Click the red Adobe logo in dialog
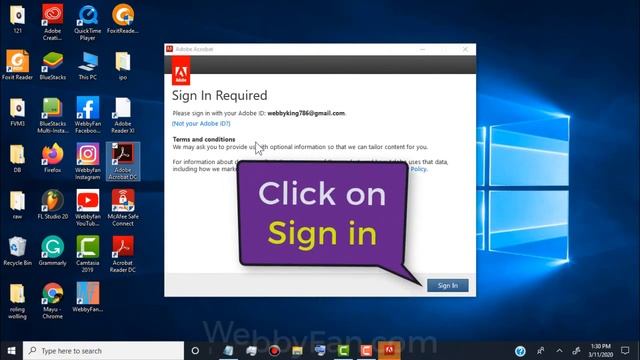 tap(181, 71)
